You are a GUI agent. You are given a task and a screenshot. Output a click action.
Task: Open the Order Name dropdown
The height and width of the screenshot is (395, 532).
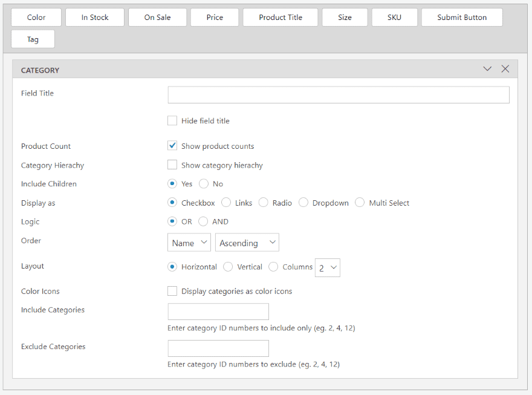pos(189,243)
